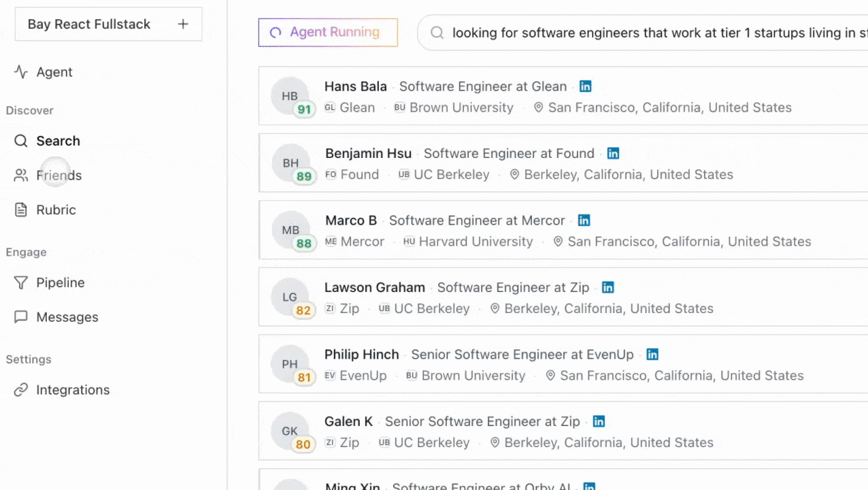Open the Rubric section
This screenshot has width=868, height=490.
coord(56,210)
